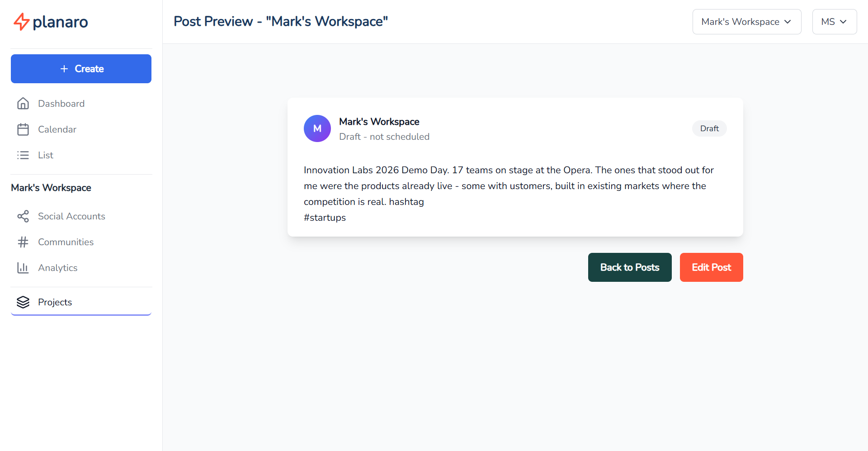
Task: Click the Analytics bar chart icon
Action: click(x=23, y=268)
